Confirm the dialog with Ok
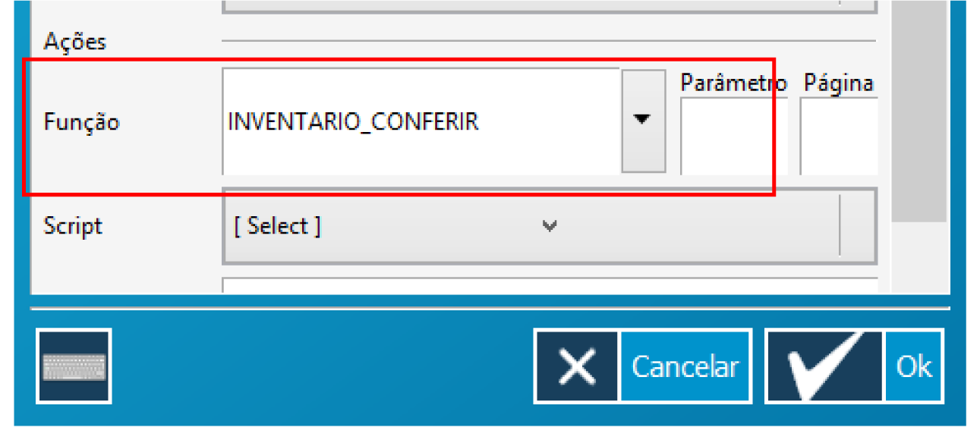Image resolution: width=980 pixels, height=440 pixels. [x=913, y=366]
